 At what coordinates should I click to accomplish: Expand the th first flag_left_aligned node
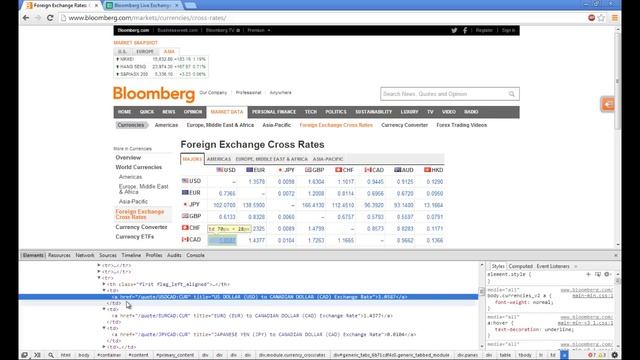(x=104, y=284)
